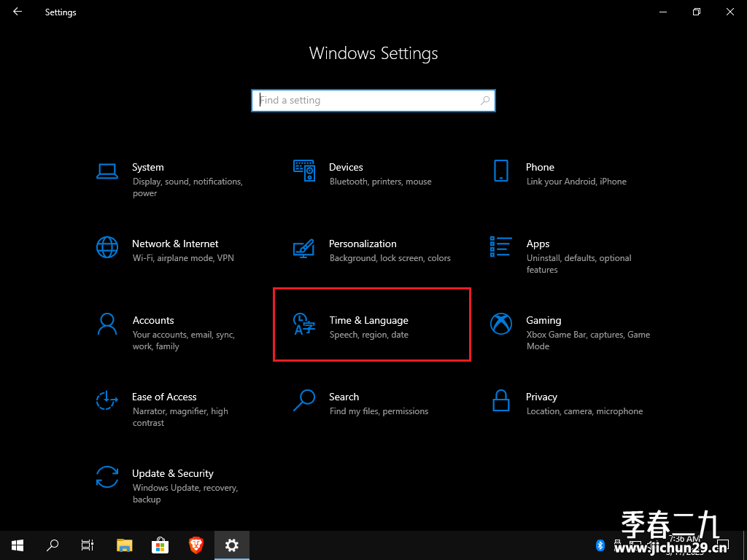Open Ease of Access icon
This screenshot has height=560, width=747.
tap(107, 400)
